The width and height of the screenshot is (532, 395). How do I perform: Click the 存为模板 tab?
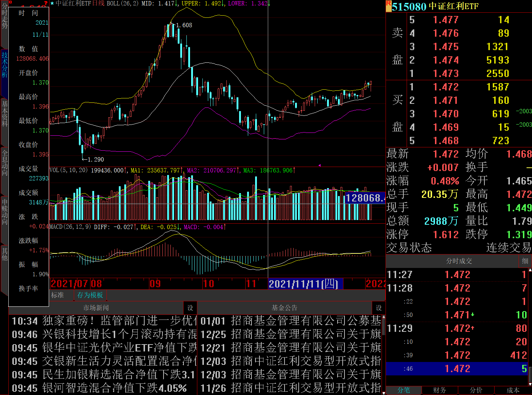pos(90,295)
